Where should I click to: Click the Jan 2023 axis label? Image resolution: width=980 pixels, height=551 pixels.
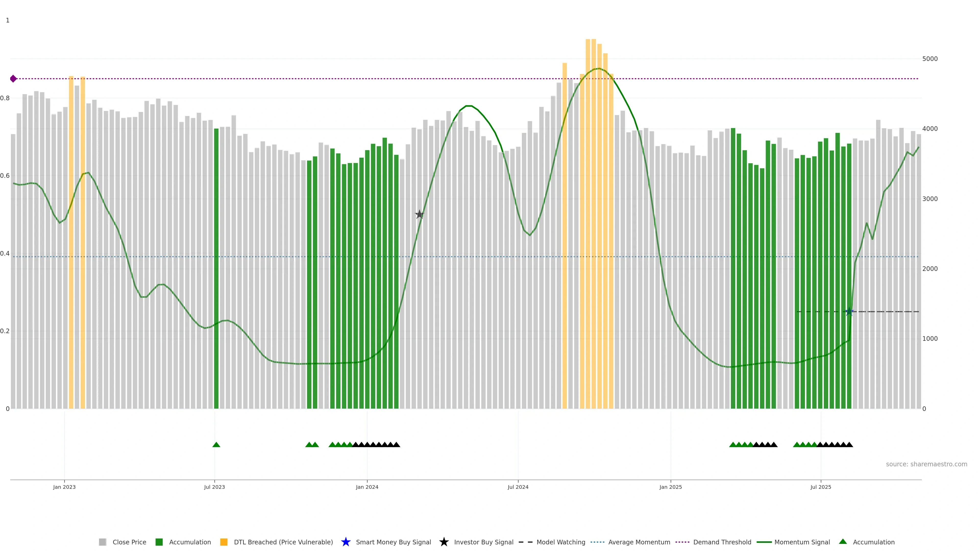64,487
